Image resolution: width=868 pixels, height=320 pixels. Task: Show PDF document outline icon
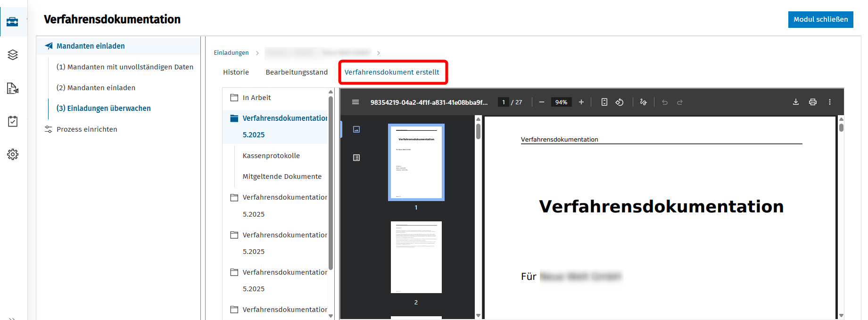point(356,158)
